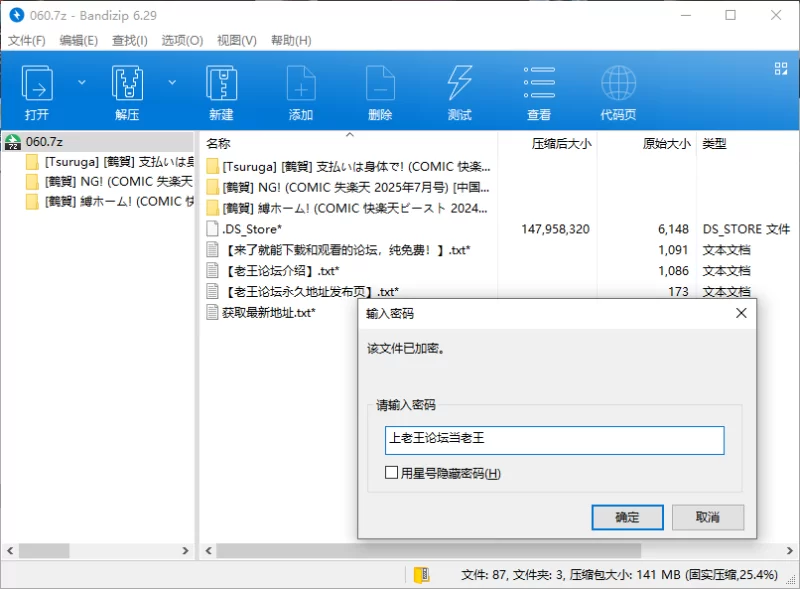This screenshot has height=589, width=800.
Task: Select the [Tsuruga] folder in the tree
Action: tap(110, 162)
